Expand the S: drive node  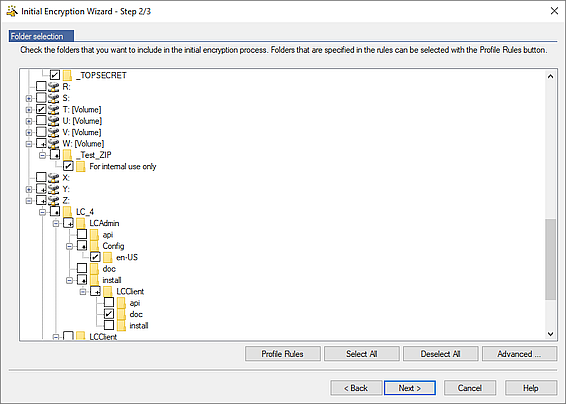click(29, 98)
